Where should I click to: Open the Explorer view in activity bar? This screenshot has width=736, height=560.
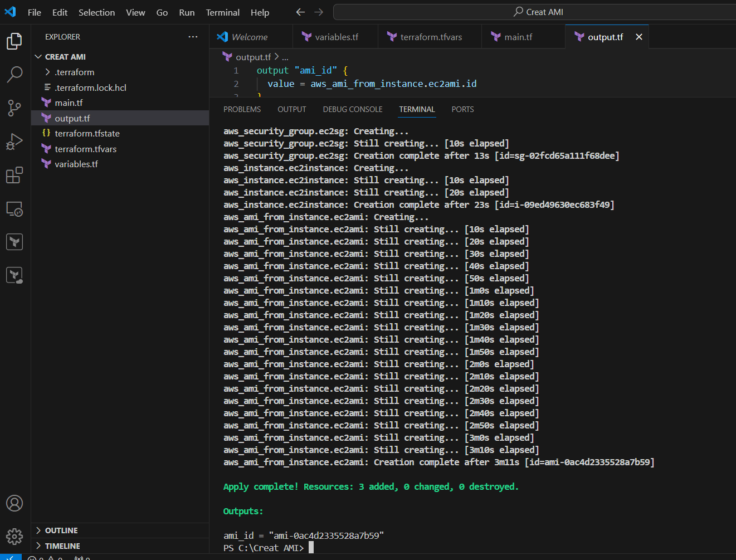click(x=14, y=41)
